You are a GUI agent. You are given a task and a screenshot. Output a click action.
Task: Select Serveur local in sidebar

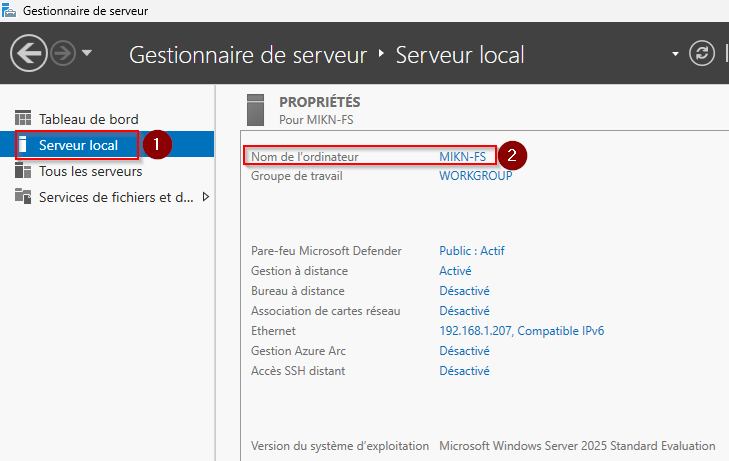coord(78,145)
